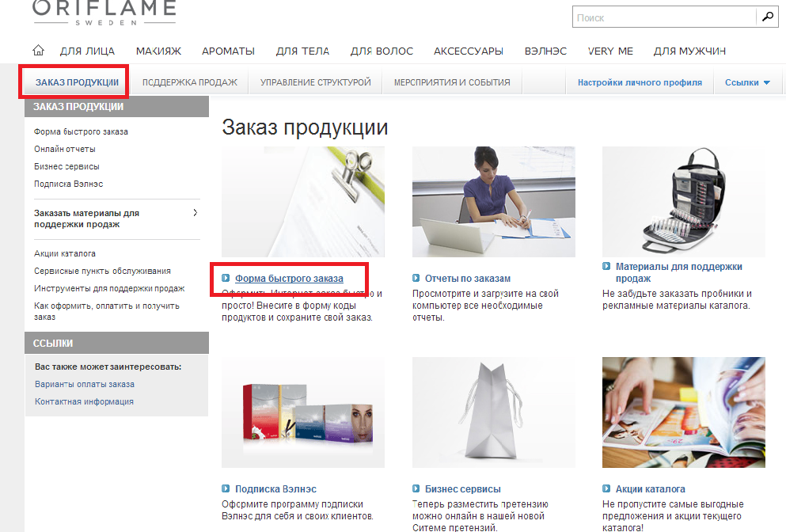This screenshot has height=532, width=786.
Task: Open main Подписка Вэлнэс link
Action: tap(275, 489)
